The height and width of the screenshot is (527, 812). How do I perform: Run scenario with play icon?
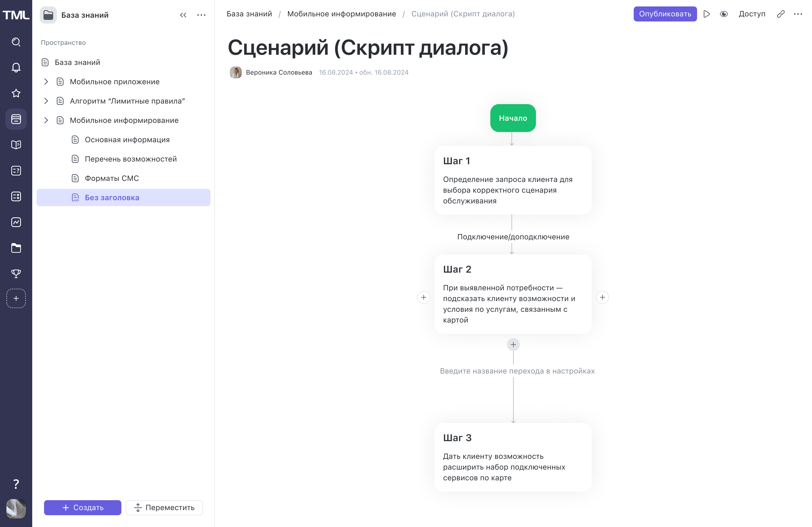(706, 14)
